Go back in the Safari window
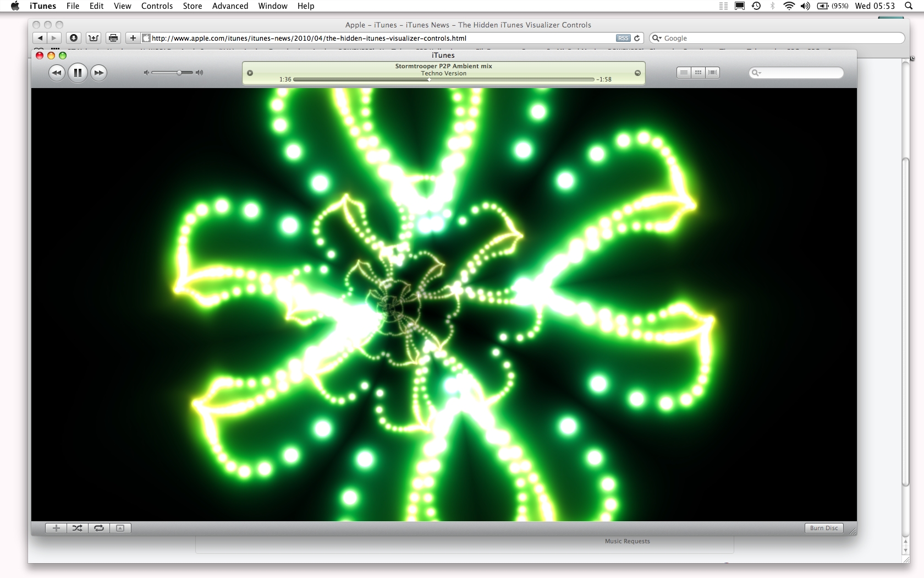Viewport: 924px width, 578px height. click(x=40, y=38)
